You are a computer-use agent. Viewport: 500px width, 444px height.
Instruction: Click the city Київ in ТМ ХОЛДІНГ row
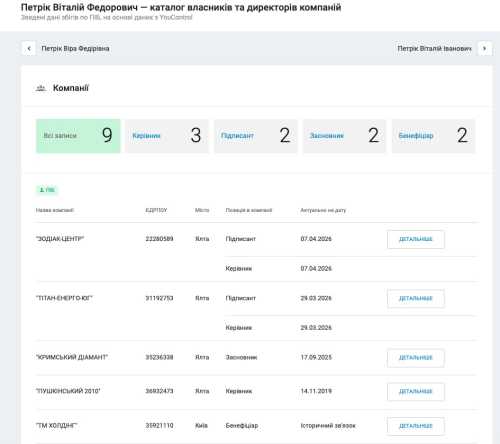click(x=201, y=426)
